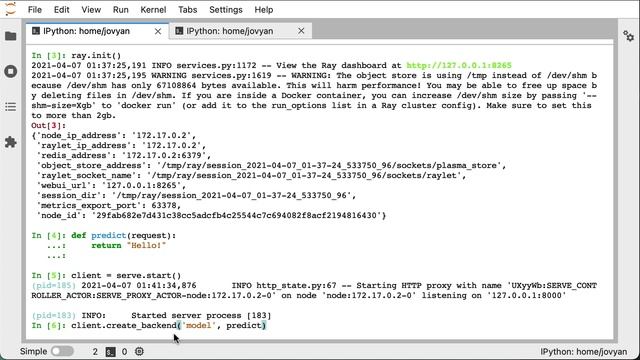Click the 'def predict(request):' line
This screenshot has width=640, height=360.
(x=124, y=236)
